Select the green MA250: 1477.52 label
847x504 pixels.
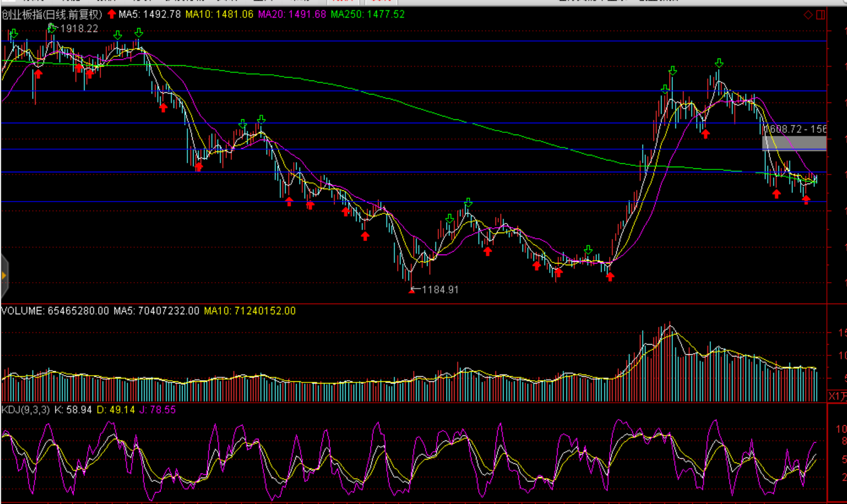pos(367,15)
